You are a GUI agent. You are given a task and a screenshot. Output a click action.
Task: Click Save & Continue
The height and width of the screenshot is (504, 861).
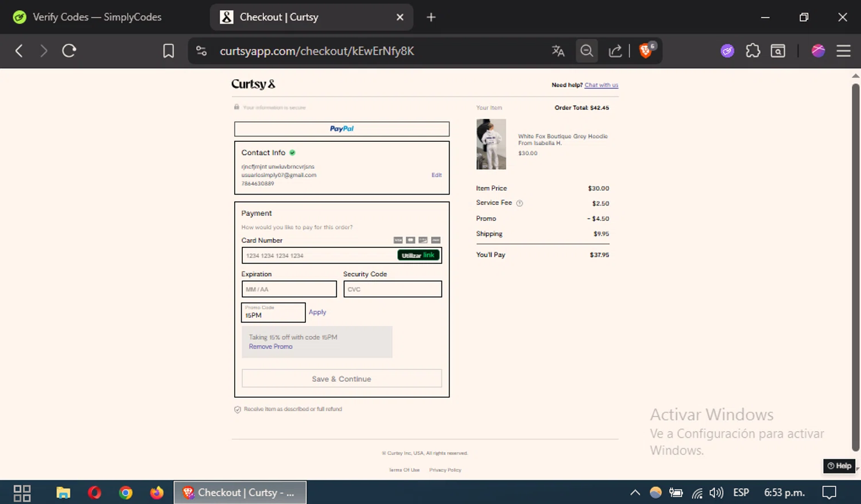342,379
